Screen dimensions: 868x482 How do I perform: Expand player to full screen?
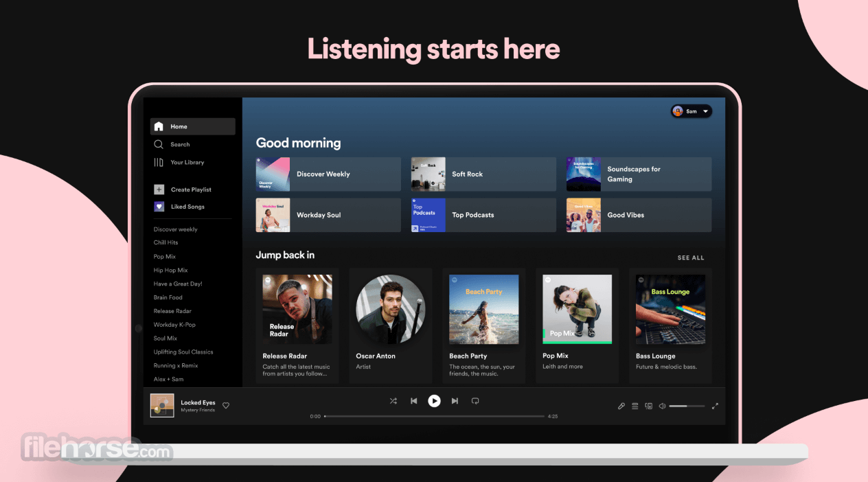715,406
